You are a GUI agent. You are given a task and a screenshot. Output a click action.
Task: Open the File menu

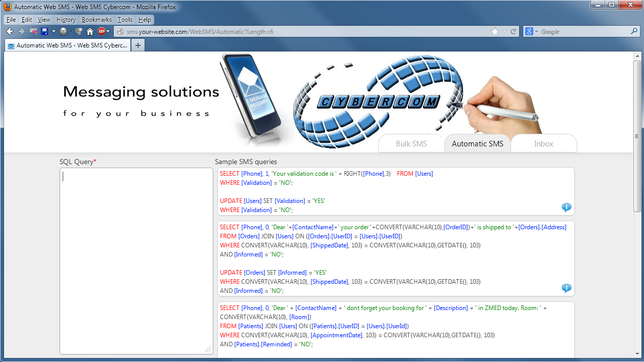coord(11,20)
